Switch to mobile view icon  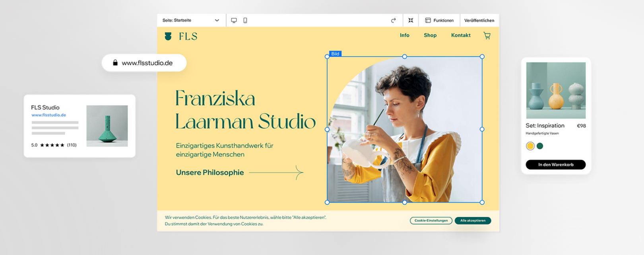pos(245,20)
